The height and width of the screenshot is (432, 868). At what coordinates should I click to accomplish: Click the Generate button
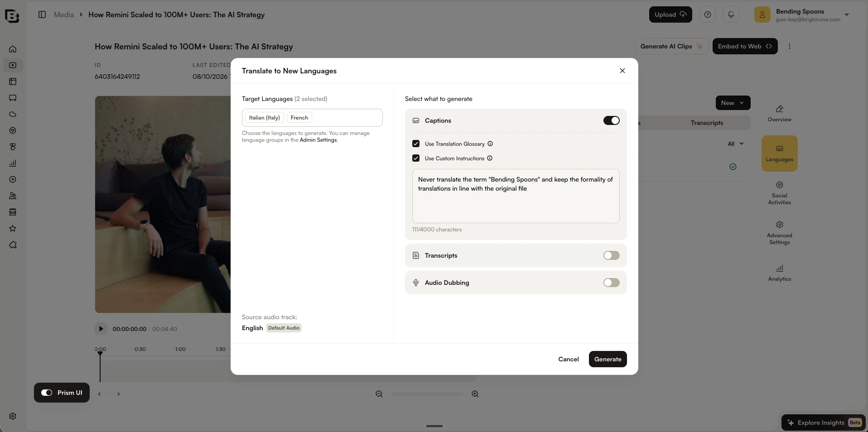pos(608,359)
